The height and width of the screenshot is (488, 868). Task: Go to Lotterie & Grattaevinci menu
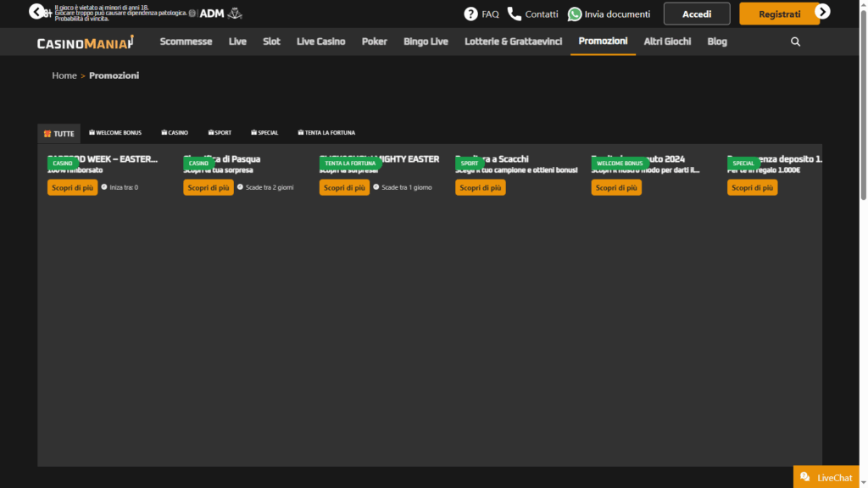coord(513,42)
